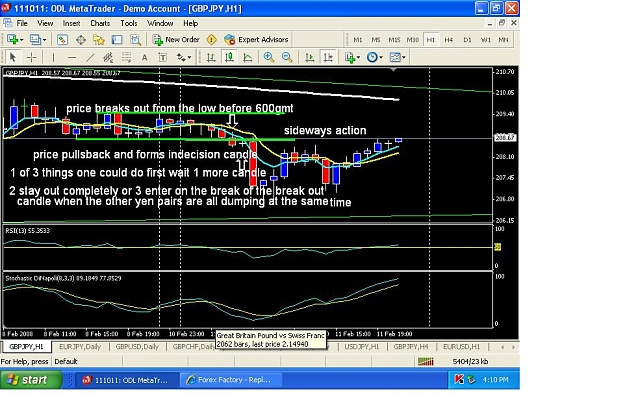The height and width of the screenshot is (405, 625).
Task: Open the Indicators list dropdown
Action: (352, 57)
